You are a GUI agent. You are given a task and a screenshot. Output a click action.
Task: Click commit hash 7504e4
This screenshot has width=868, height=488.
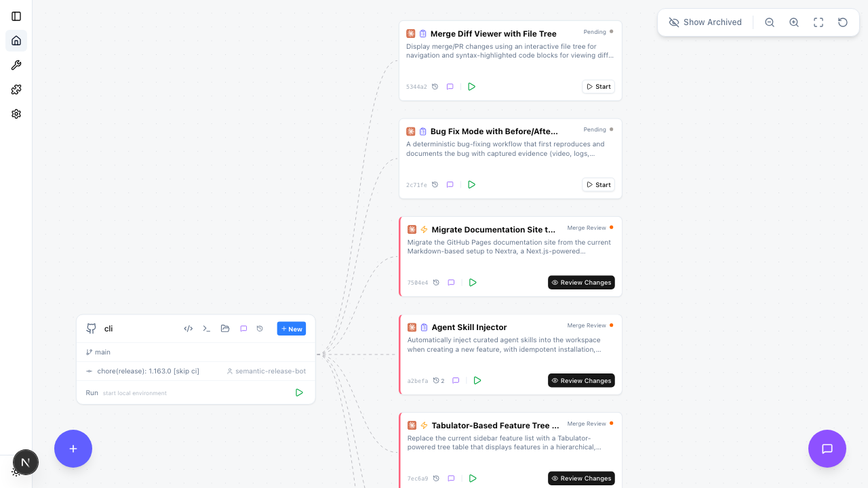click(x=418, y=283)
